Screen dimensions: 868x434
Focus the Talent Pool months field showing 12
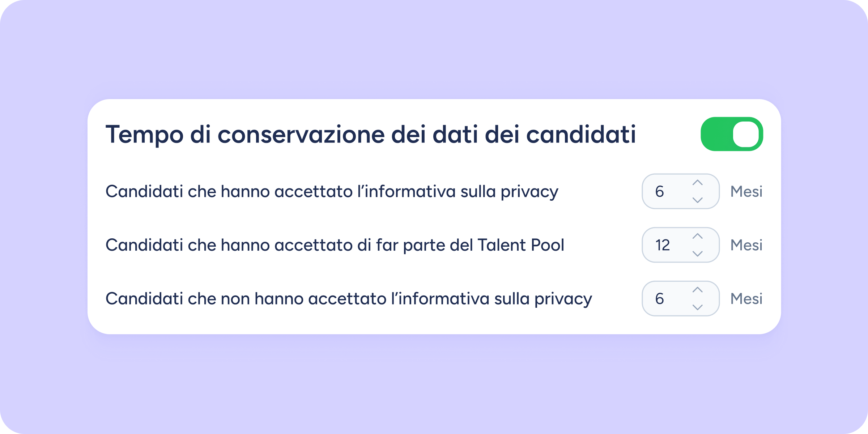pyautogui.click(x=665, y=245)
